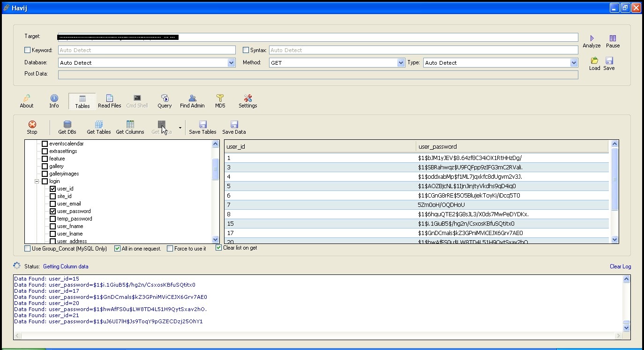Tick the login table checkbox

[x=45, y=181]
